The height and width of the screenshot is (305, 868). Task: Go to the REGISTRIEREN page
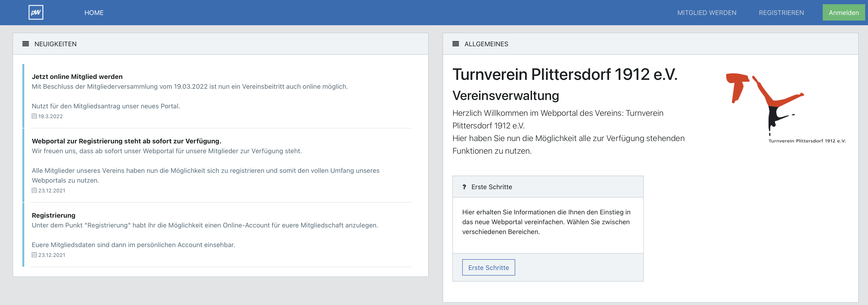click(x=781, y=13)
